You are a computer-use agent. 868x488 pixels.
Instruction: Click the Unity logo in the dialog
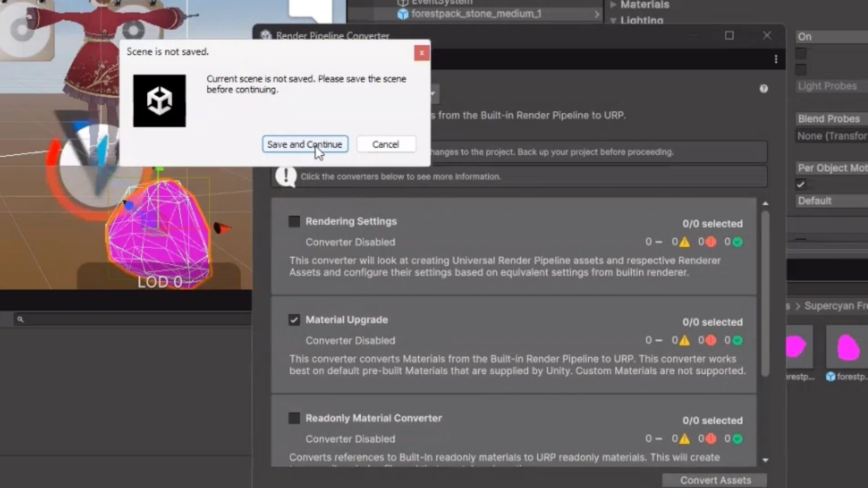point(159,101)
